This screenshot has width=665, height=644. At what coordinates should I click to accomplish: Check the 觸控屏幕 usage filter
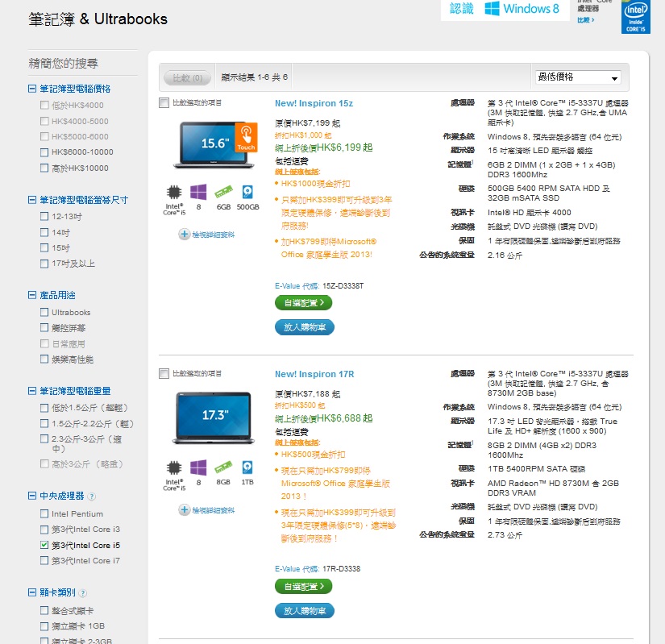point(44,327)
